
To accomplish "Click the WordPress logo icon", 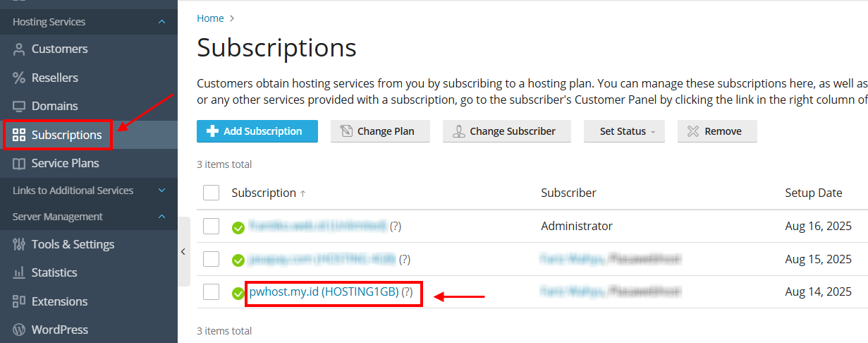I will 19,330.
